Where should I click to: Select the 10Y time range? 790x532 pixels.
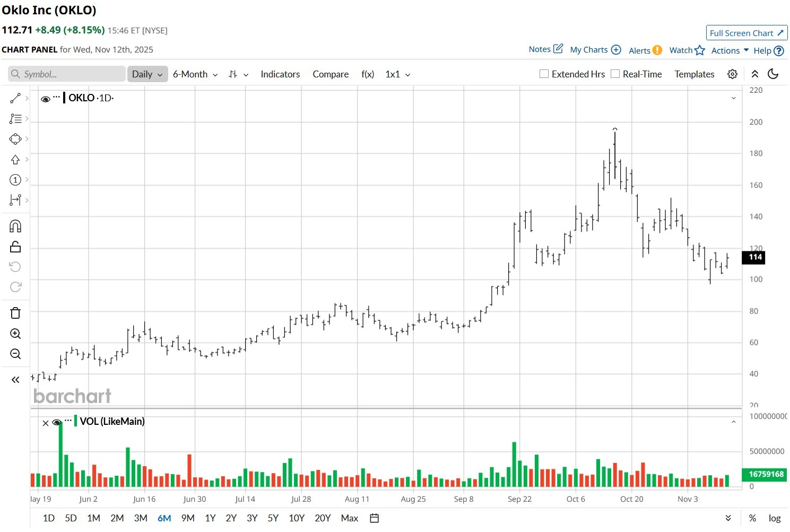[297, 518]
